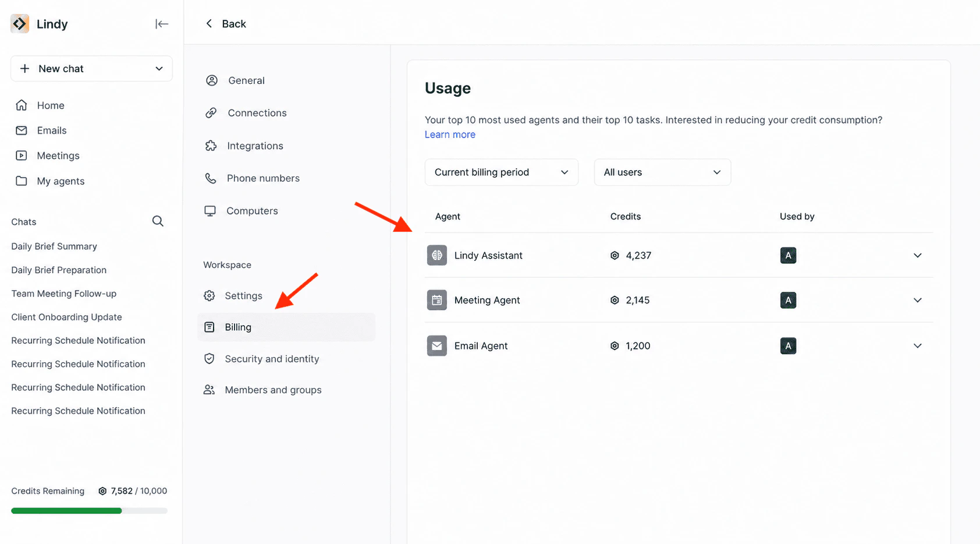Click the Meetings play icon
The height and width of the screenshot is (544, 980).
[22, 156]
